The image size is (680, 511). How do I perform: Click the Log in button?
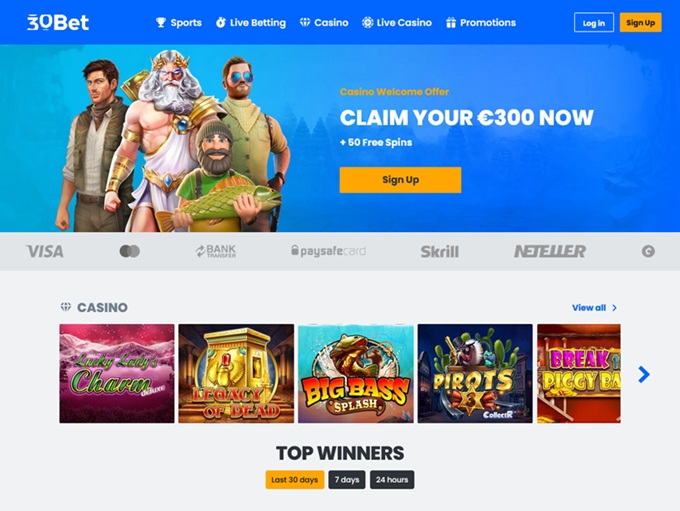594,23
